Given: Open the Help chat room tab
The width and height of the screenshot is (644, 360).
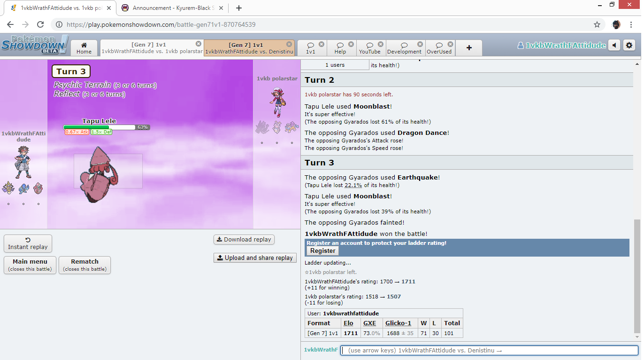Looking at the screenshot, I should (x=340, y=48).
